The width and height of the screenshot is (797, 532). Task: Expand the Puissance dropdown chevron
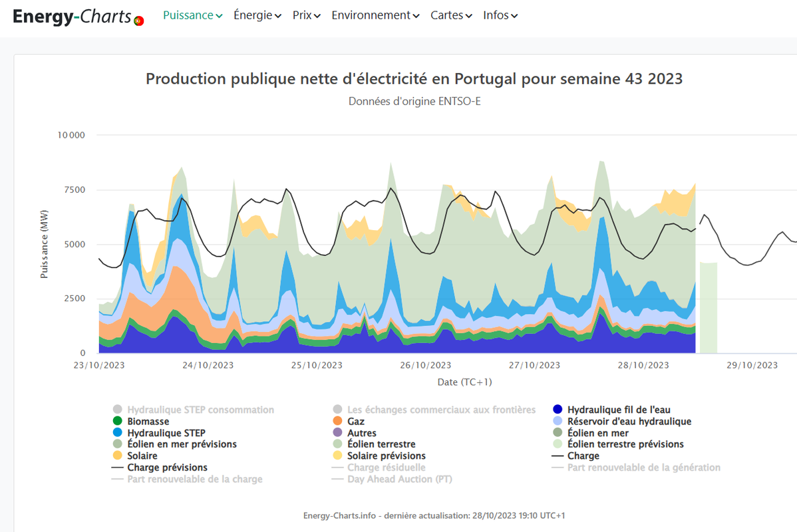(x=219, y=16)
